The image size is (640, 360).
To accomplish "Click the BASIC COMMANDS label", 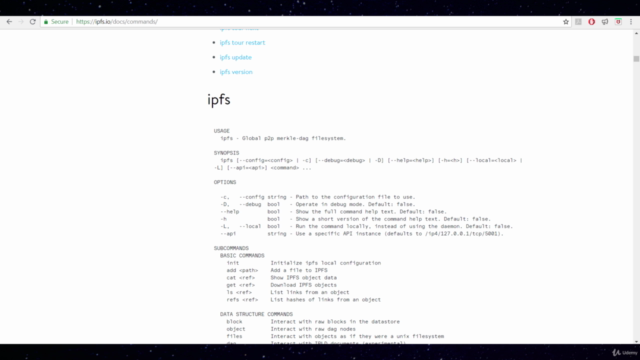I will point(242,256).
